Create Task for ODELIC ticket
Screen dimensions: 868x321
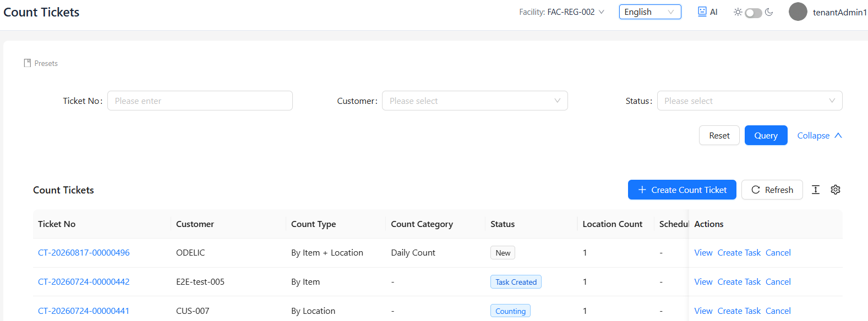[739, 253]
